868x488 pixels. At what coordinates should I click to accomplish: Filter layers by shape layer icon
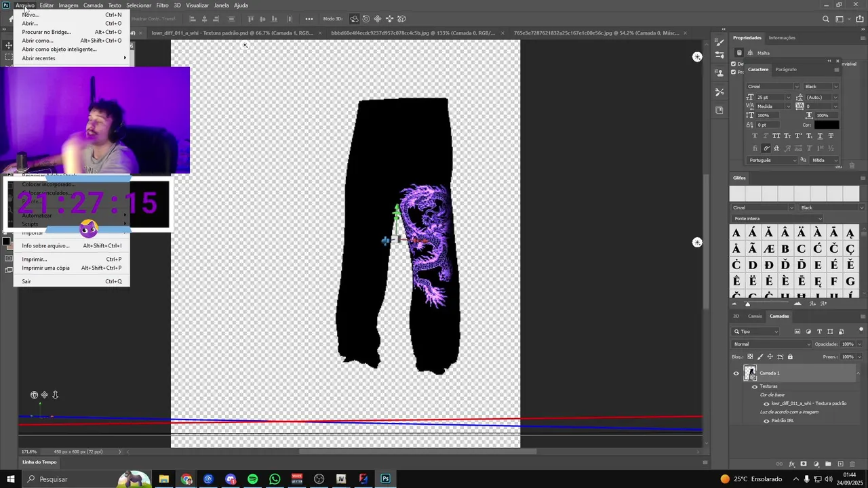[x=830, y=331]
